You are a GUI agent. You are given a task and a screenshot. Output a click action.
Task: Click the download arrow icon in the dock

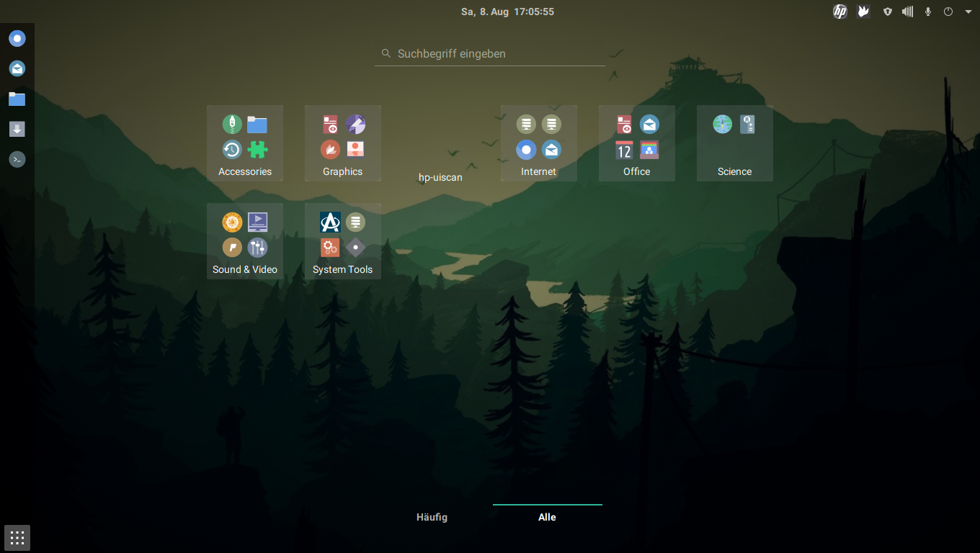point(17,129)
